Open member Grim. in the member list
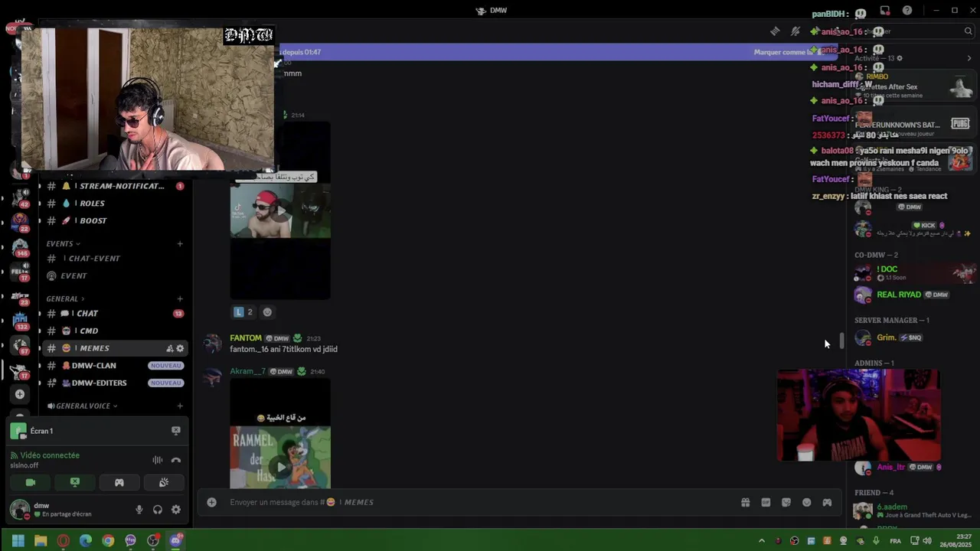The height and width of the screenshot is (551, 980). [x=913, y=337]
